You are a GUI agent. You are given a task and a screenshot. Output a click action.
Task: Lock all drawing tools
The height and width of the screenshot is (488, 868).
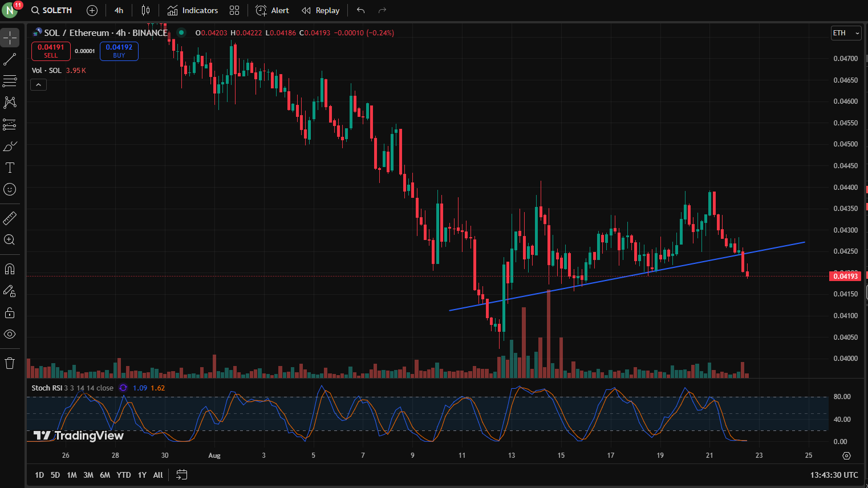tap(10, 312)
